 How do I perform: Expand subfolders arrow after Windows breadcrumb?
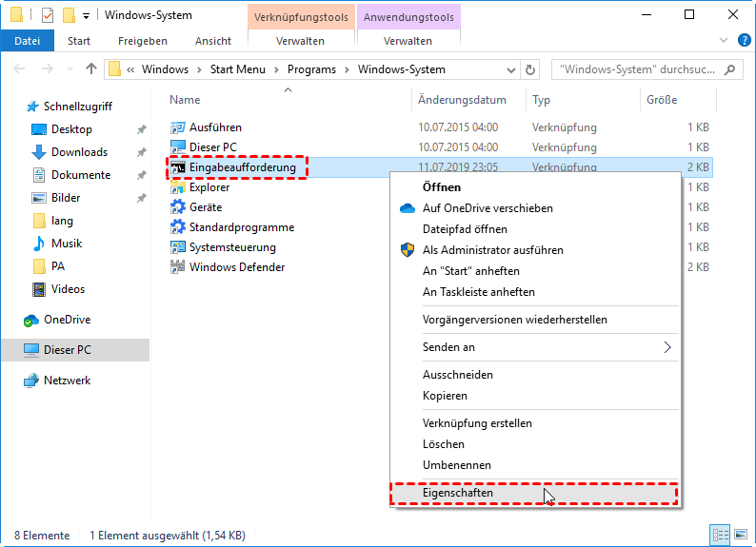[199, 69]
